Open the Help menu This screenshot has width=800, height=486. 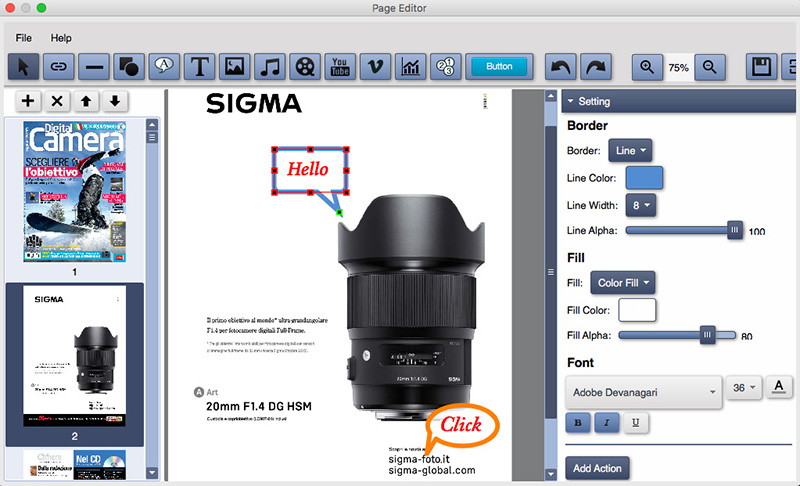click(x=61, y=38)
